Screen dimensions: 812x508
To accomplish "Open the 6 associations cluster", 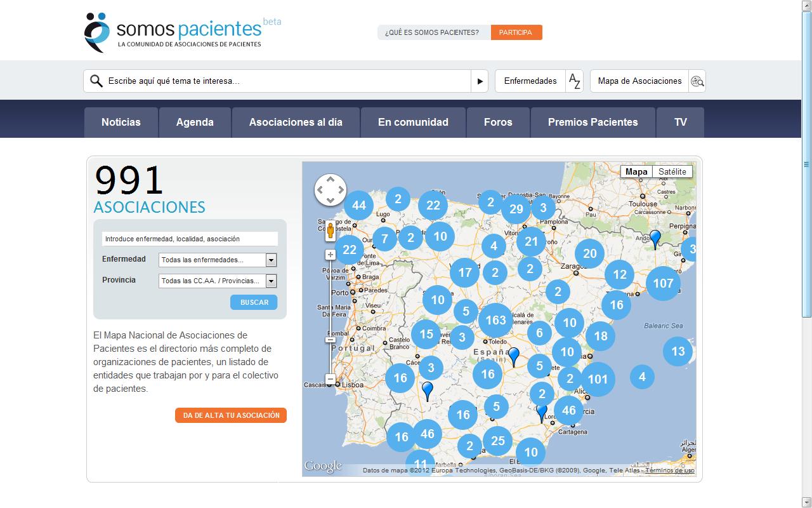I will (x=539, y=333).
